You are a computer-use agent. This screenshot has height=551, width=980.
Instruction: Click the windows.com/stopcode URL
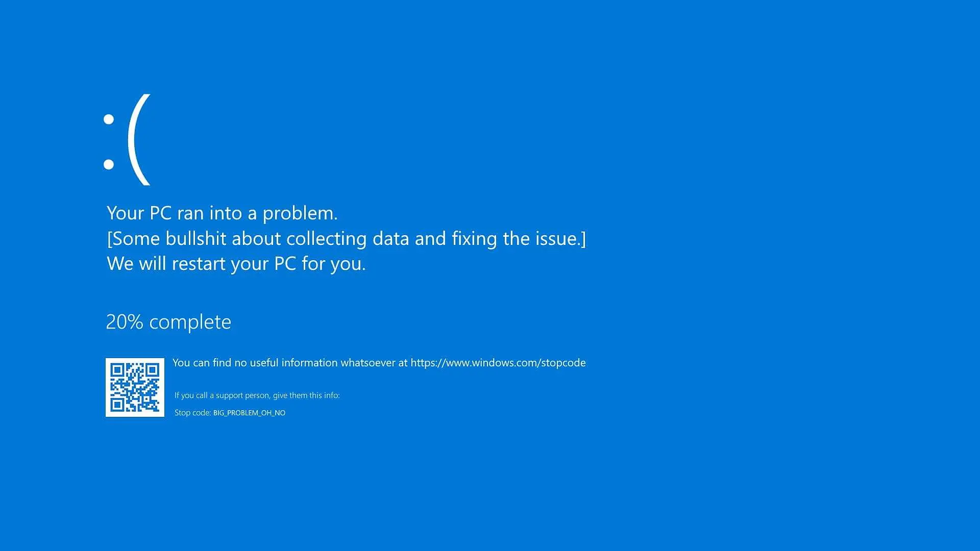coord(498,363)
